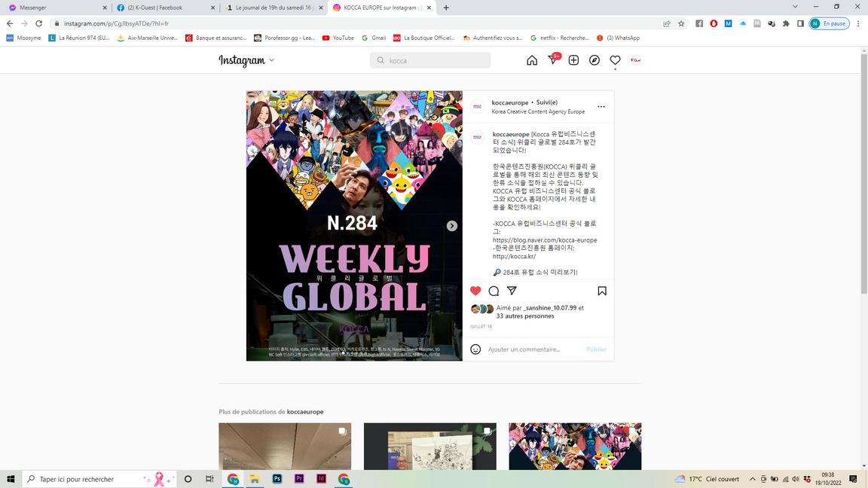Open Instagram direct messages with 9+ badge

click(x=553, y=59)
